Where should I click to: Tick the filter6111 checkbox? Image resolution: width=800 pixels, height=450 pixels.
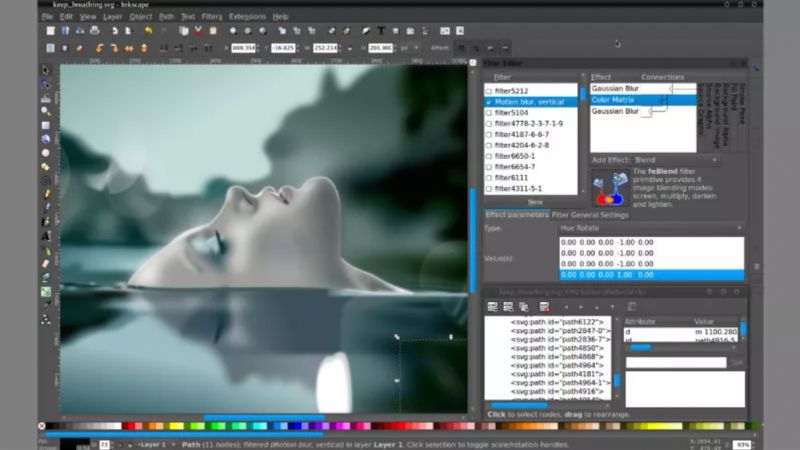point(489,177)
